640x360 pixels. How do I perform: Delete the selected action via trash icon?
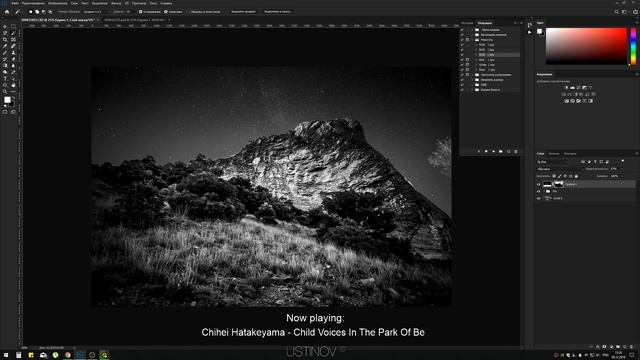(x=516, y=151)
